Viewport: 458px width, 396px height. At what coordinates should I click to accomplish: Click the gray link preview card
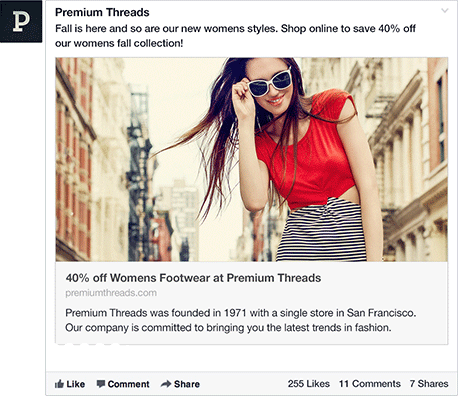(x=252, y=303)
